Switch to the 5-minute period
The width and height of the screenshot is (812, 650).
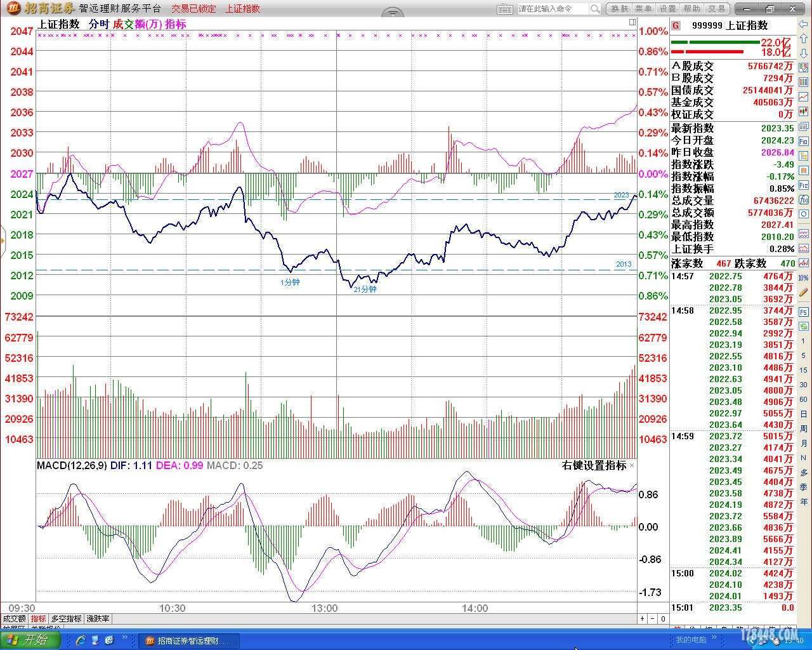[803, 356]
